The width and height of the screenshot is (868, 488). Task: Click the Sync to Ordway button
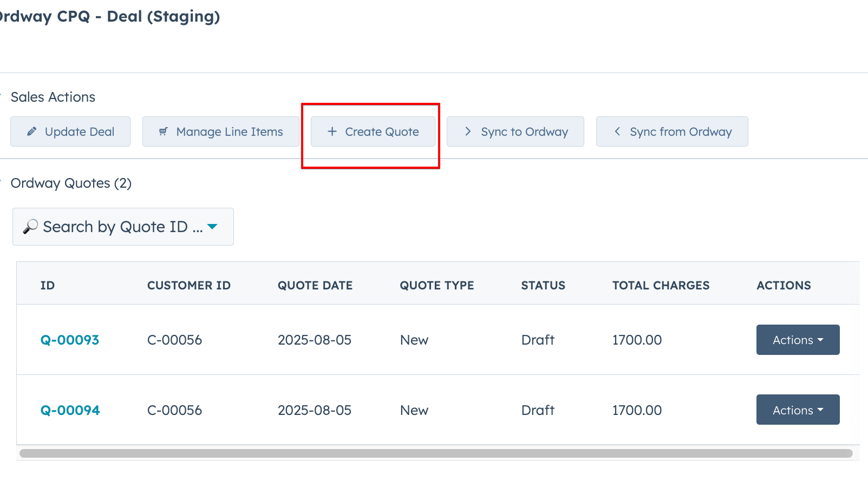(515, 131)
